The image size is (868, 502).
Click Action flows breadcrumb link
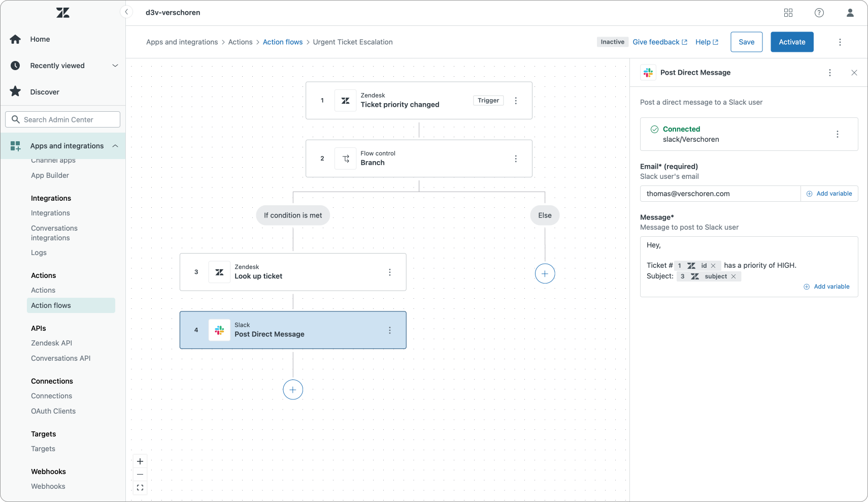coord(283,42)
